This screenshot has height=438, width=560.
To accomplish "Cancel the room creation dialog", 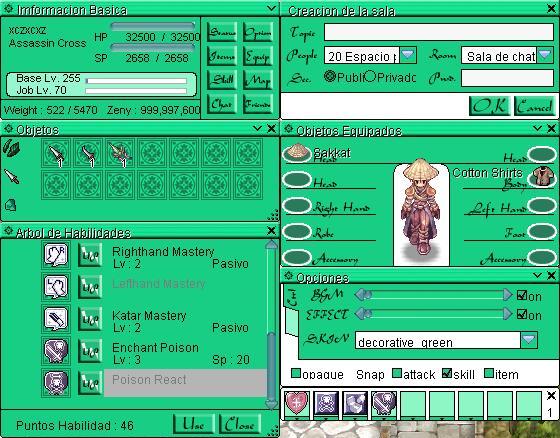I will tap(535, 106).
